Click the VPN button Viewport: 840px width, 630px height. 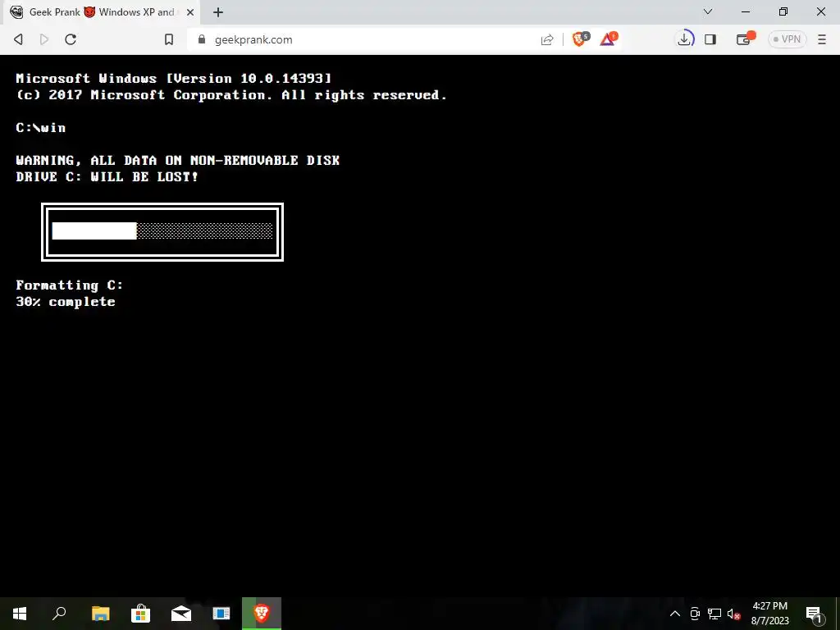tap(787, 39)
